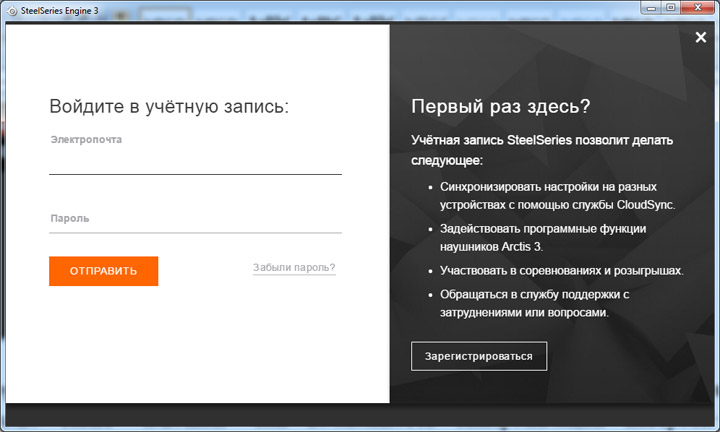Maximize the SteelSeries Engine 3 window
The width and height of the screenshot is (720, 432).
click(x=671, y=7)
